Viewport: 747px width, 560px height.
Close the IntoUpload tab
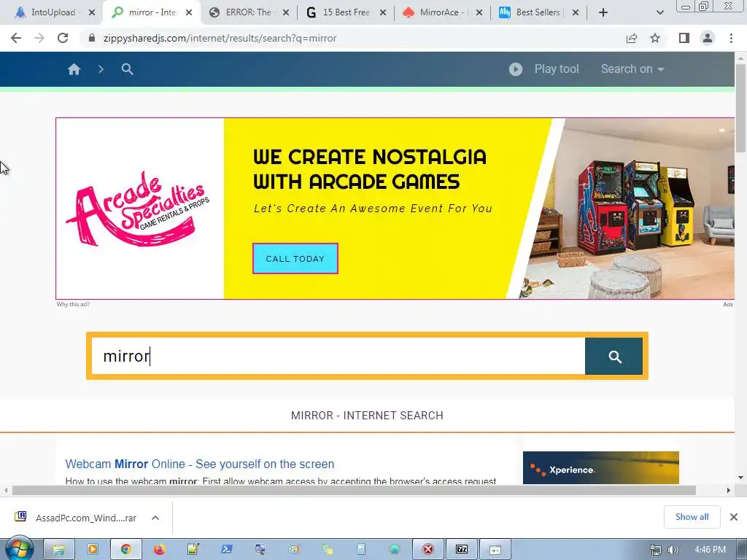click(92, 13)
